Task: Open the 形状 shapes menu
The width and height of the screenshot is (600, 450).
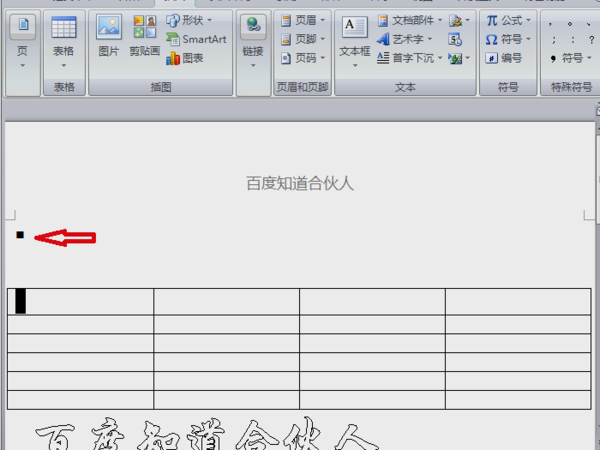Action: [189, 20]
